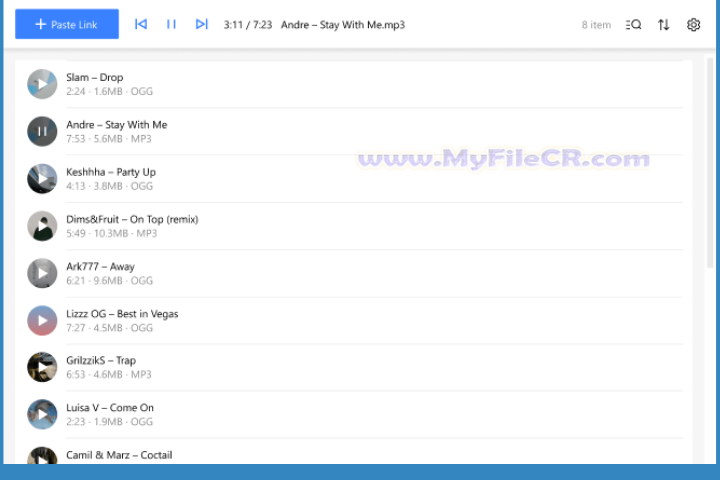Click the 7:53 · 5.6MB · MP3 details
This screenshot has height=480, width=720.
109,139
